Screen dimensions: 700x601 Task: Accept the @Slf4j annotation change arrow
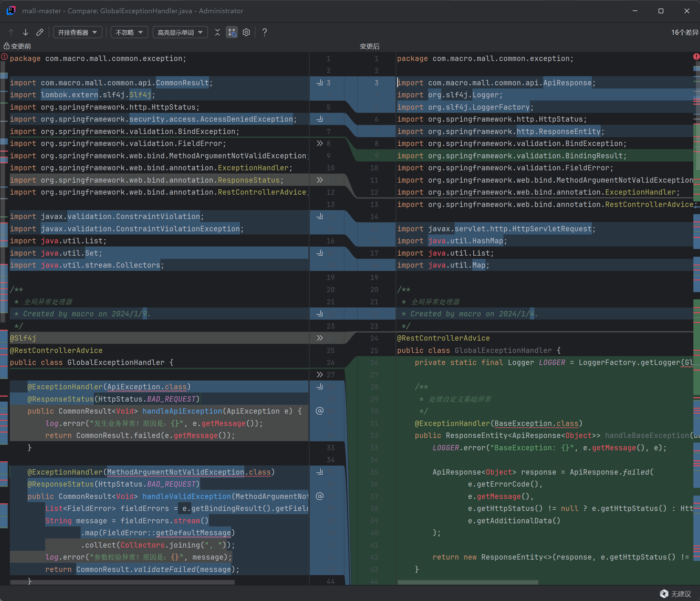click(x=319, y=338)
